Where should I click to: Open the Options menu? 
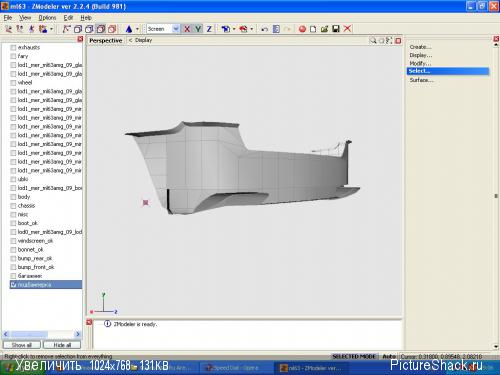[47, 18]
